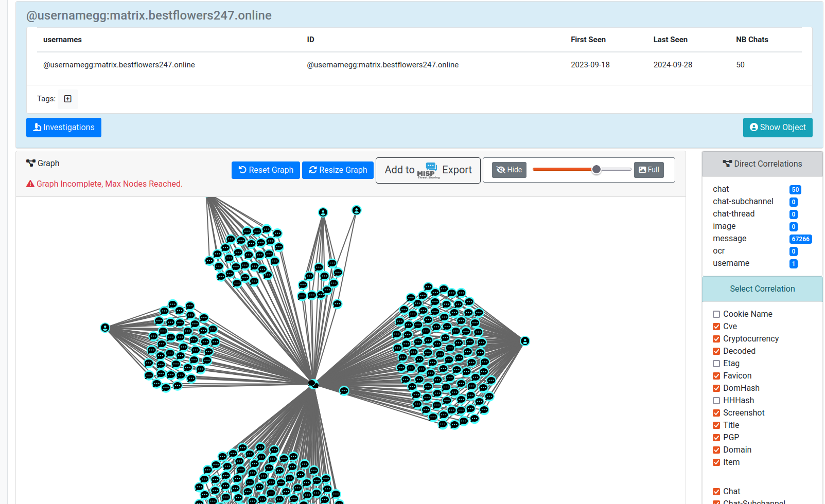Image resolution: width=825 pixels, height=504 pixels.
Task: Toggle the PGP checkbox
Action: [716, 438]
